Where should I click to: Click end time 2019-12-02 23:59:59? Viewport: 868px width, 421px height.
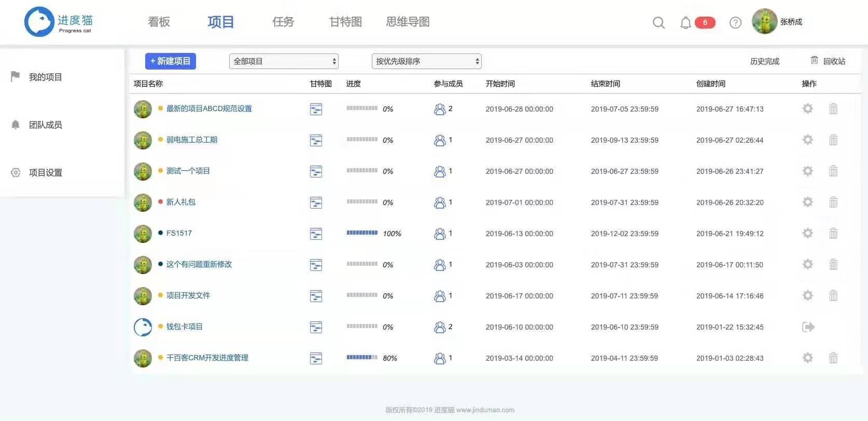(x=625, y=234)
